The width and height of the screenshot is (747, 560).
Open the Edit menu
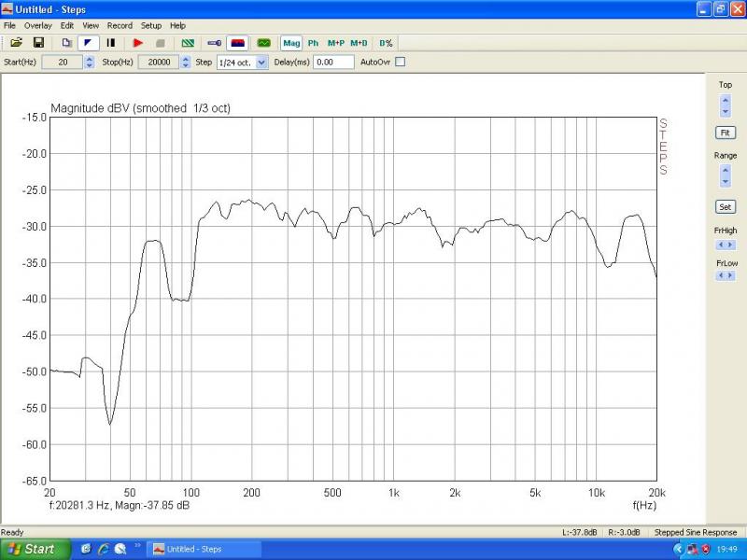click(x=66, y=26)
